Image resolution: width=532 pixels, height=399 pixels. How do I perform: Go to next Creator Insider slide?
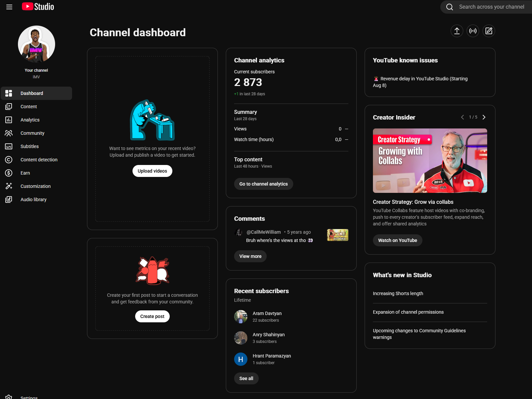click(484, 117)
